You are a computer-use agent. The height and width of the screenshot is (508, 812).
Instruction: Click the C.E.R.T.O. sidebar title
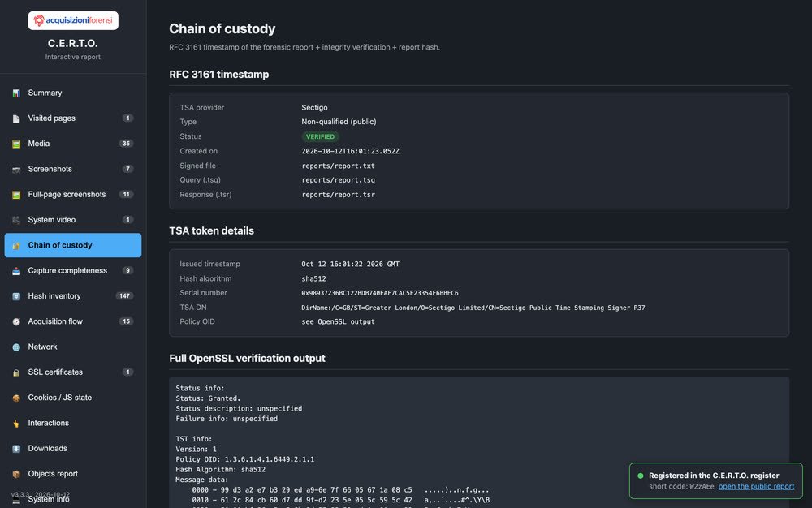pyautogui.click(x=73, y=44)
